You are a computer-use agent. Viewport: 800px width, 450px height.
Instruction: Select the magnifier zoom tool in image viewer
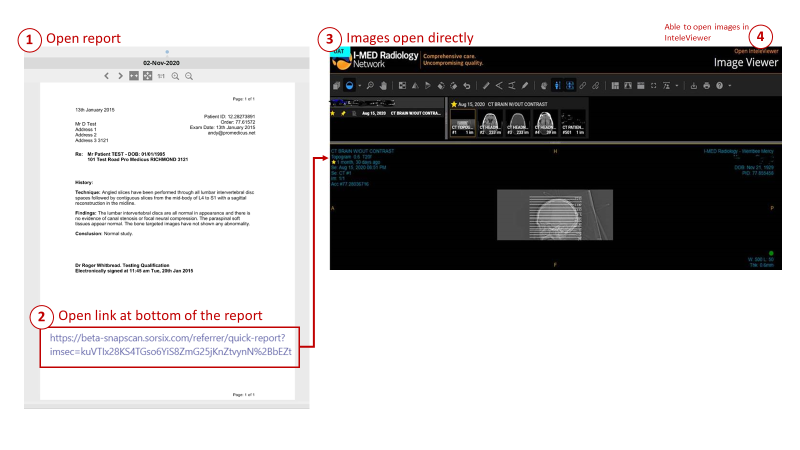pyautogui.click(x=369, y=86)
